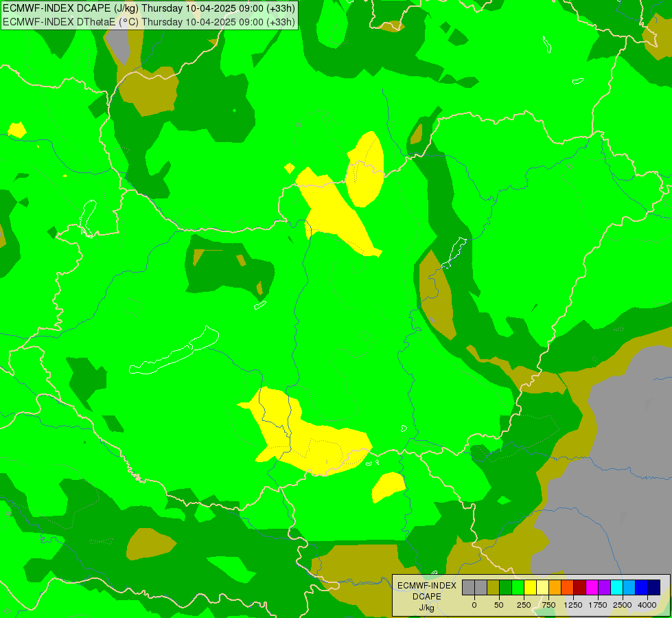The height and width of the screenshot is (618, 672).
Task: Click the dark green legend swatch
Action: tap(506, 588)
